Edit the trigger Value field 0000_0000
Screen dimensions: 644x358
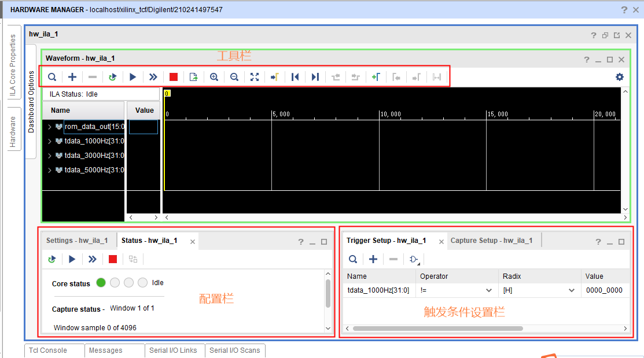coord(604,290)
